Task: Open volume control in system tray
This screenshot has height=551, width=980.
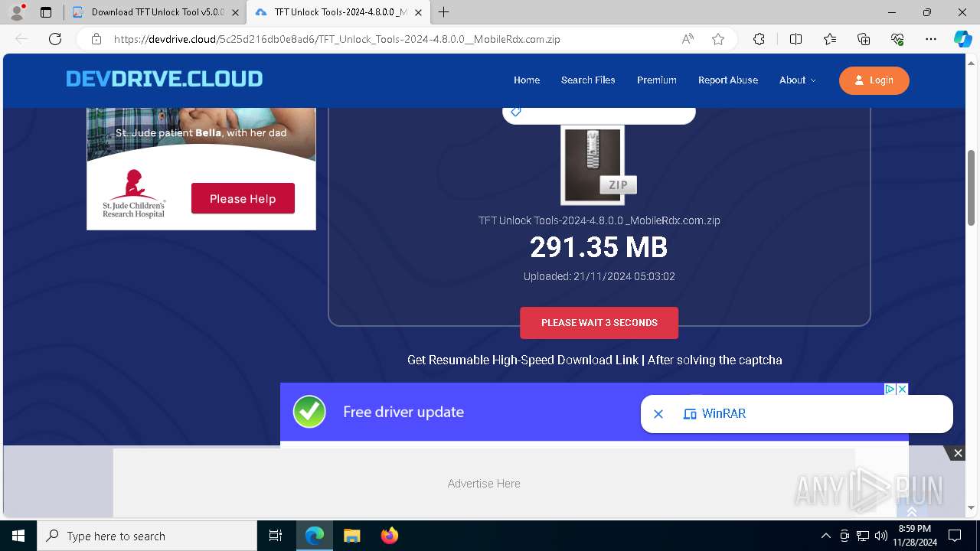Action: [881, 536]
